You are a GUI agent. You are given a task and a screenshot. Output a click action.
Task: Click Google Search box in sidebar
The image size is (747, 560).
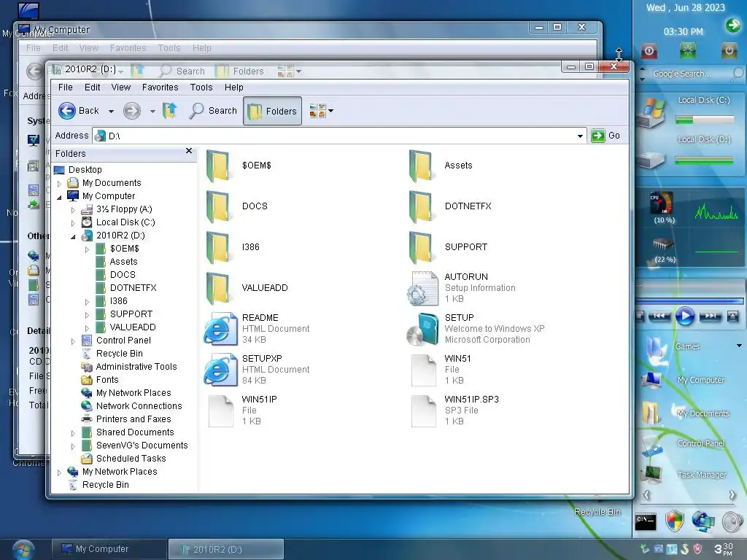tap(691, 74)
